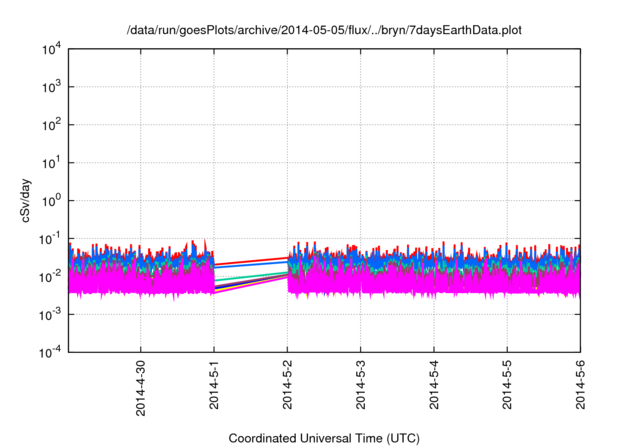640x448 pixels.
Task: Click the 10^0 y-axis tick label
Action: (x=51, y=201)
